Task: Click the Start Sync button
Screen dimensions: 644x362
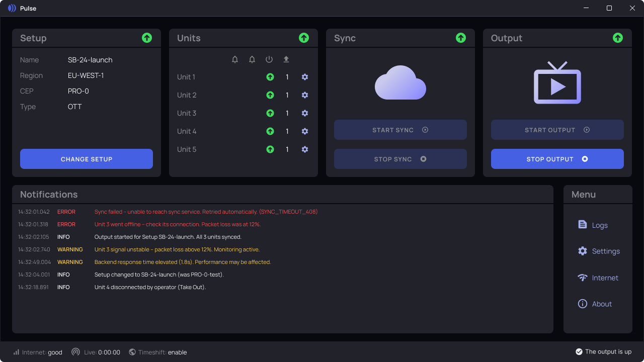Action: (x=400, y=130)
